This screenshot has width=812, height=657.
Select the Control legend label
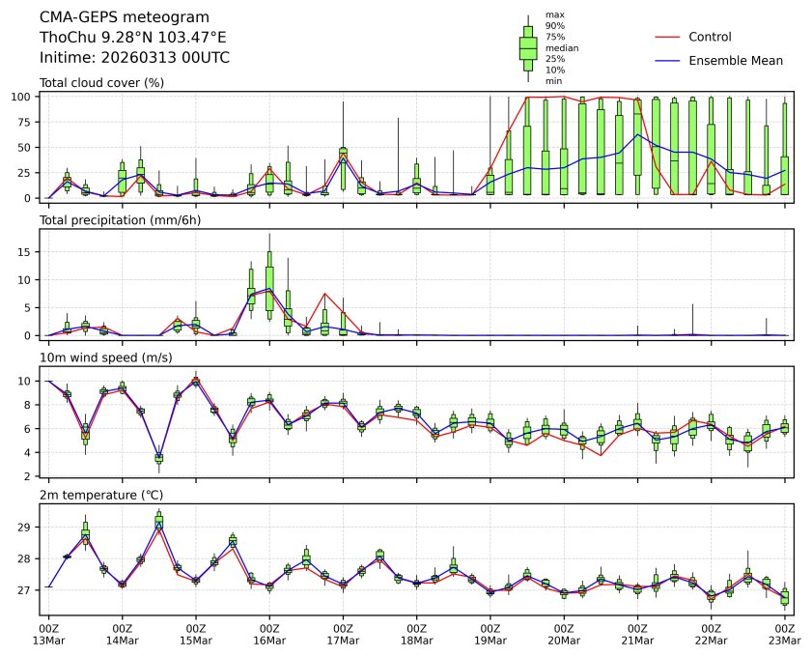(x=710, y=38)
